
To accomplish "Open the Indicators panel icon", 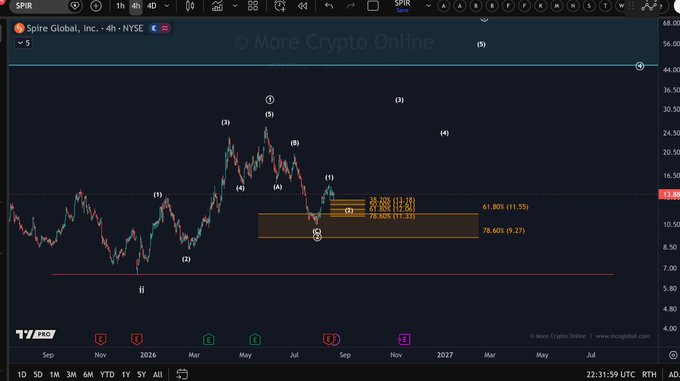I will (217, 6).
